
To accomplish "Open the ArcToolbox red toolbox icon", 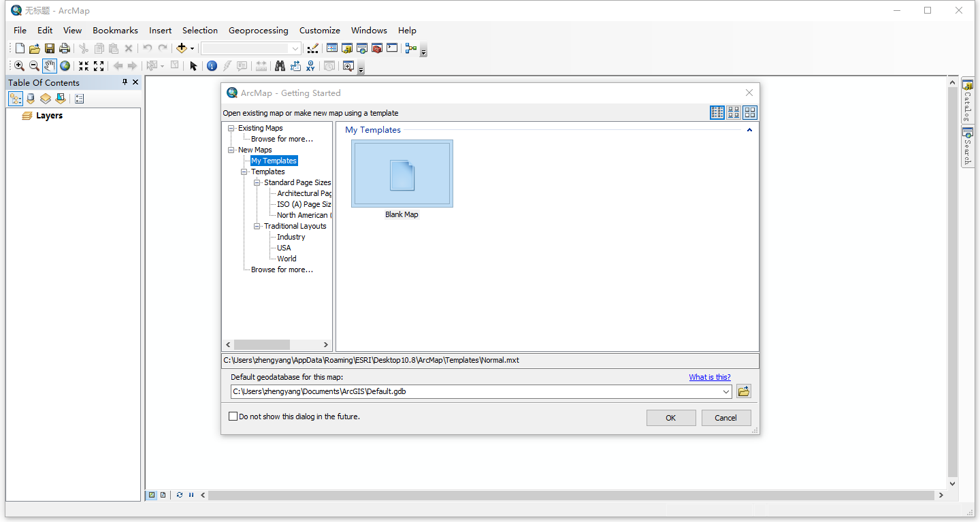I will coord(377,48).
